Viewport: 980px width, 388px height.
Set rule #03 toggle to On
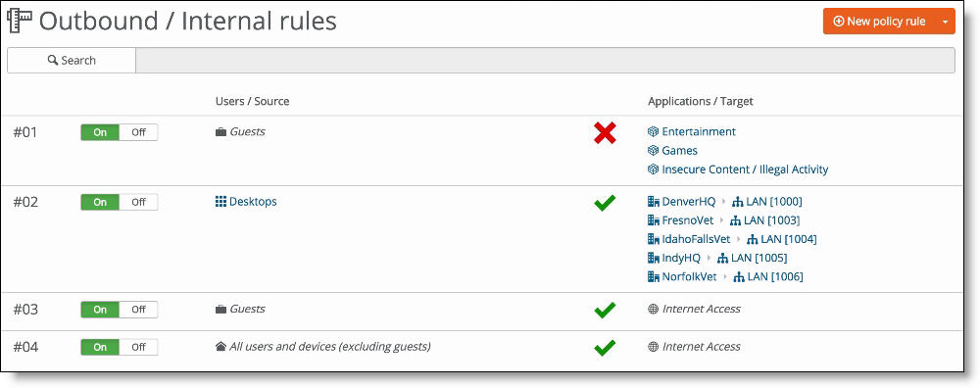[100, 310]
